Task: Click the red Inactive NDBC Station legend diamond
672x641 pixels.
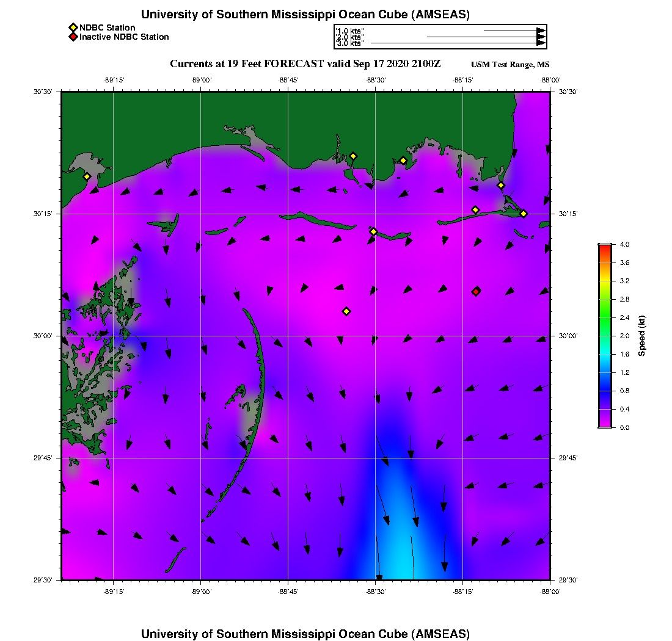Action: tap(73, 37)
